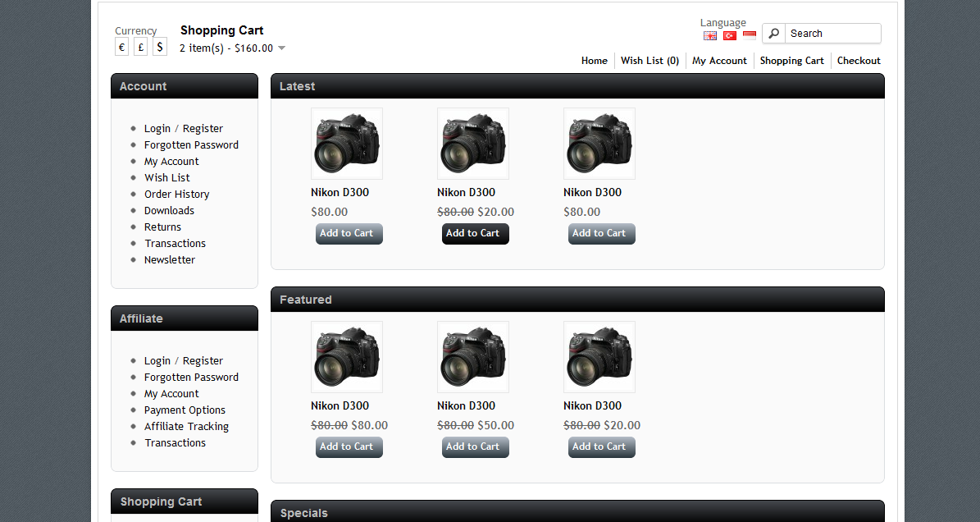Viewport: 980px width, 522px height.
Task: Open third Nikon D300 title link in Latest
Action: [592, 193]
